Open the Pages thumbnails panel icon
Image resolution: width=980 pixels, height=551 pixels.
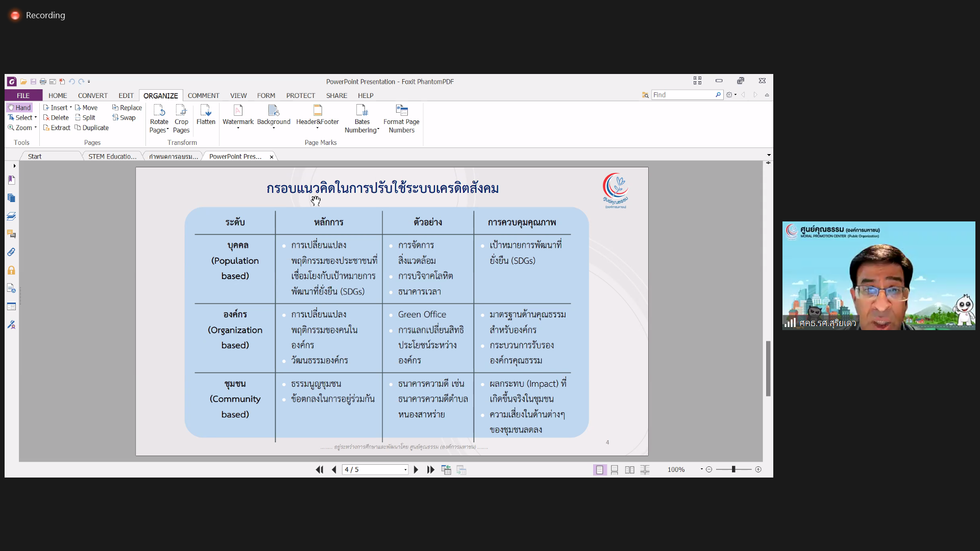pos(11,198)
